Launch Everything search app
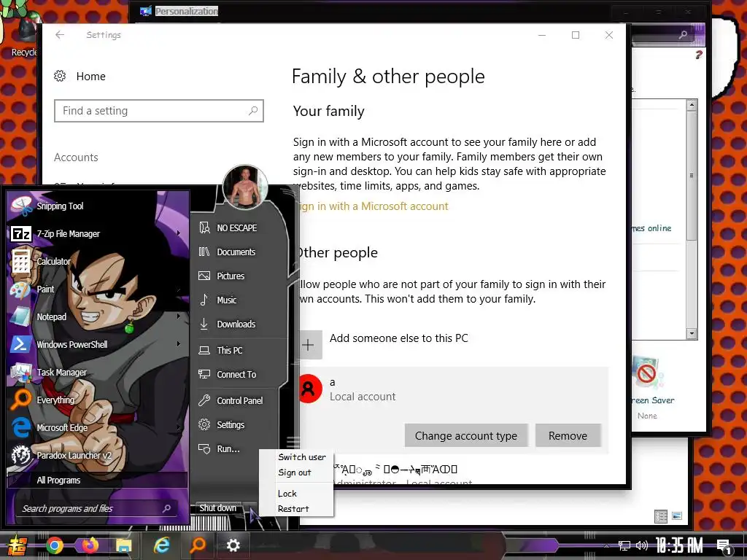747x560 pixels. click(98, 400)
